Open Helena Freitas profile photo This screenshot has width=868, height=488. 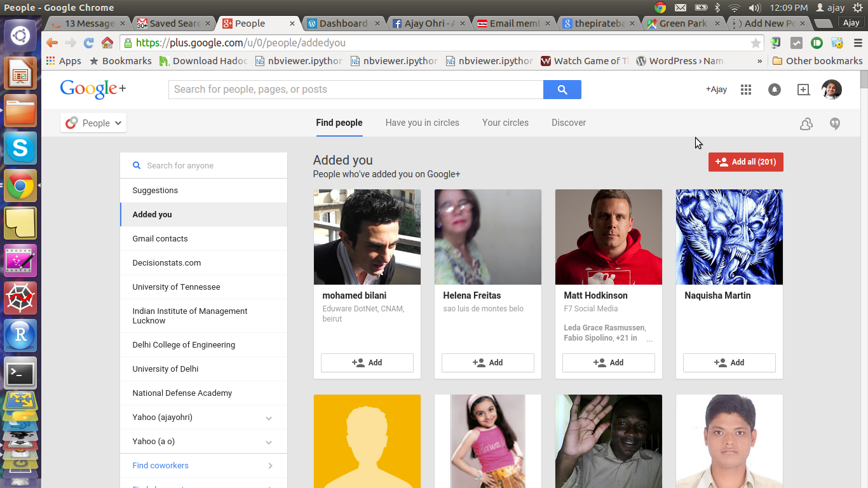(487, 237)
